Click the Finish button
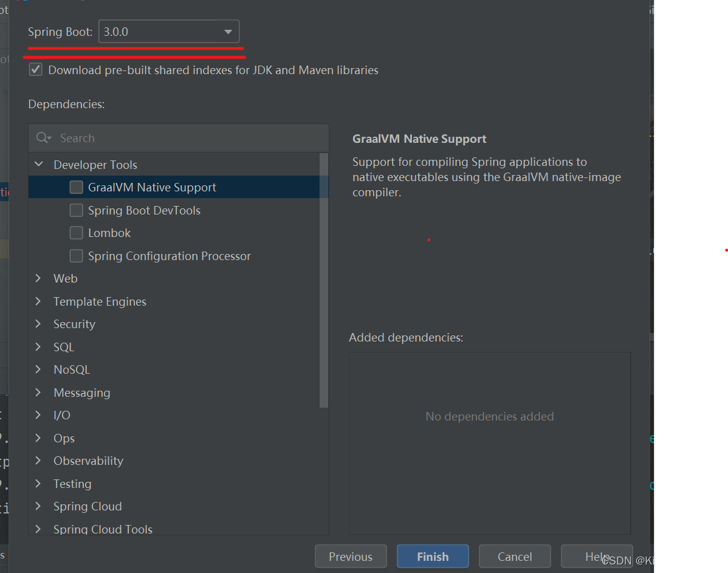The width and height of the screenshot is (728, 573). [433, 556]
